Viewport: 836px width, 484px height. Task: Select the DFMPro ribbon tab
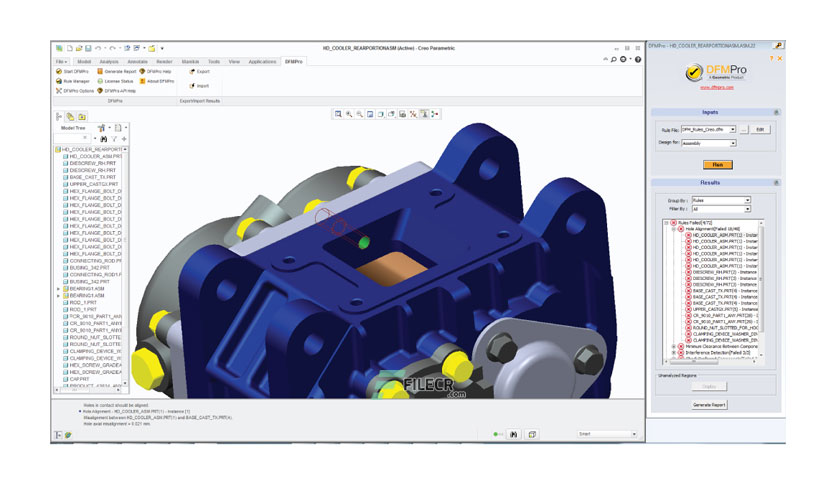[294, 62]
